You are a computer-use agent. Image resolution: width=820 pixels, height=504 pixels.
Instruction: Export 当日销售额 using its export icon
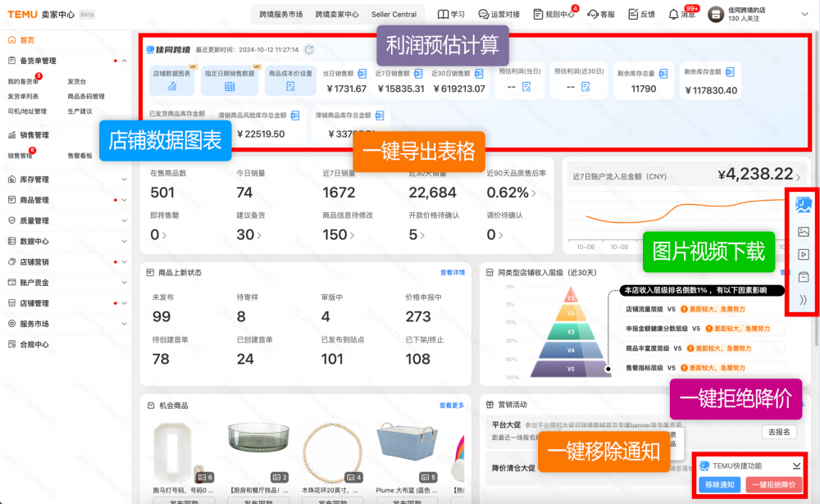point(362,74)
